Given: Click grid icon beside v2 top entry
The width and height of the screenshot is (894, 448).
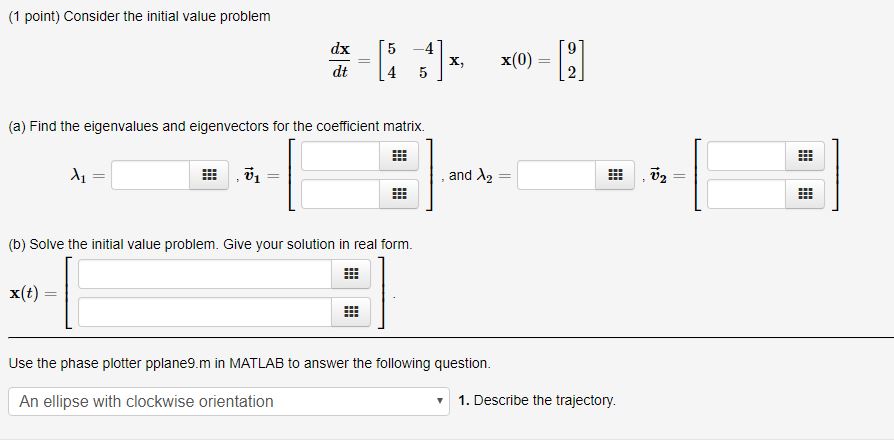Looking at the screenshot, I should tap(804, 156).
